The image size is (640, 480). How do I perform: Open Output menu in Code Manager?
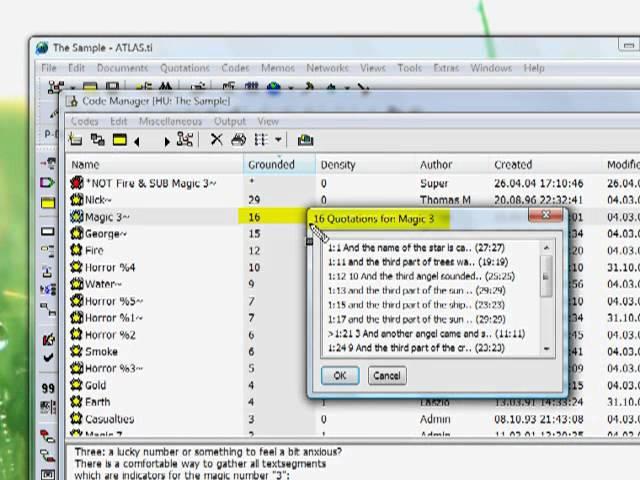[230, 121]
